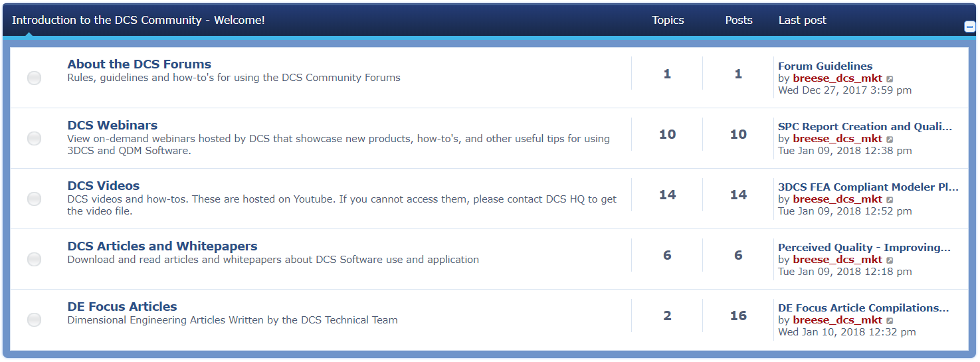Click the topics count 2 for DE Focus Articles
This screenshot has width=980, height=362.
point(667,316)
